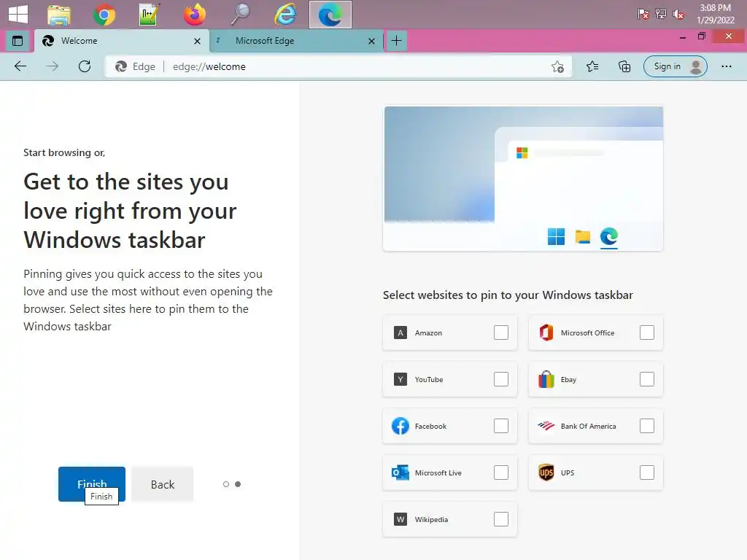The height and width of the screenshot is (560, 747).
Task: Launch Internet Explorer from the taskbar
Action: click(285, 15)
